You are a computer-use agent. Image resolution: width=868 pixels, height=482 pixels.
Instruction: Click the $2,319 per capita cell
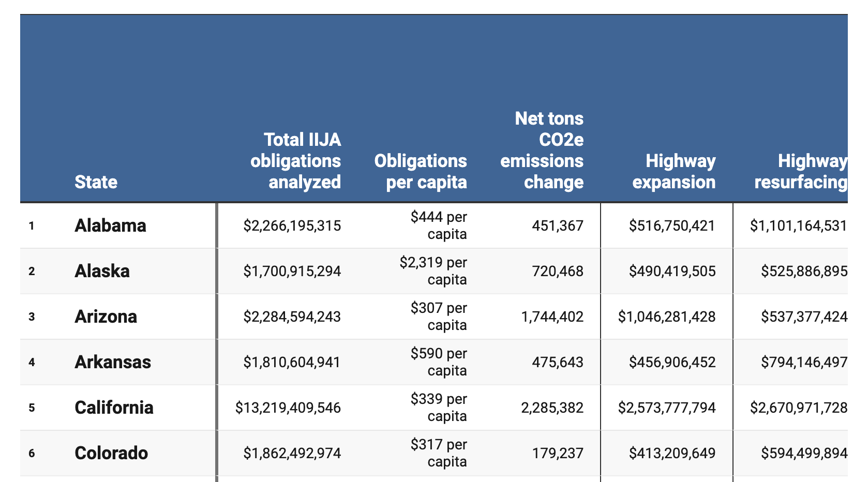coord(433,271)
